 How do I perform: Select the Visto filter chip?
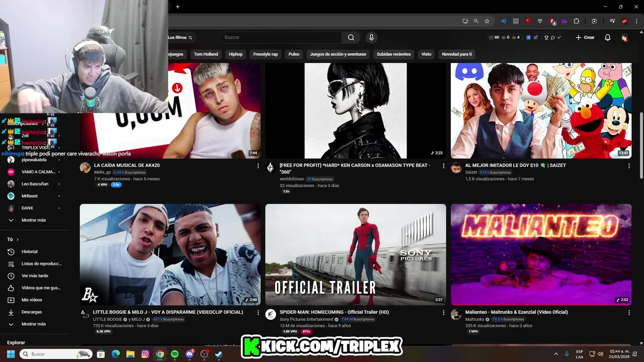pyautogui.click(x=426, y=54)
